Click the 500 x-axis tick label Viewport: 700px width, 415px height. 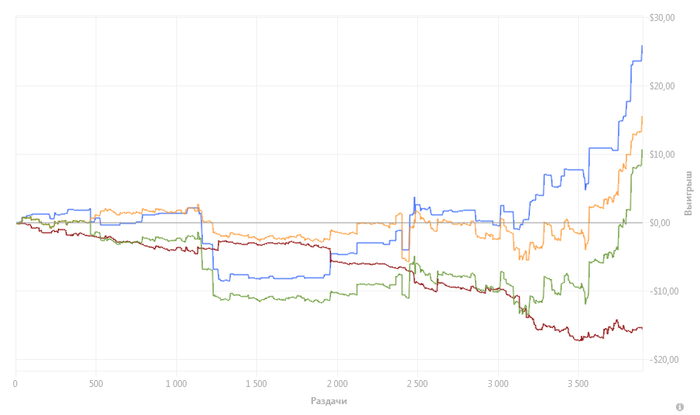96,384
